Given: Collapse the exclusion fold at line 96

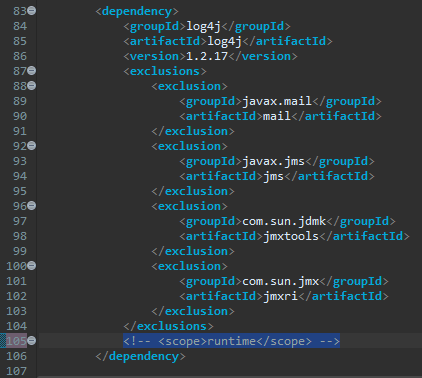Looking at the screenshot, I should point(32,206).
